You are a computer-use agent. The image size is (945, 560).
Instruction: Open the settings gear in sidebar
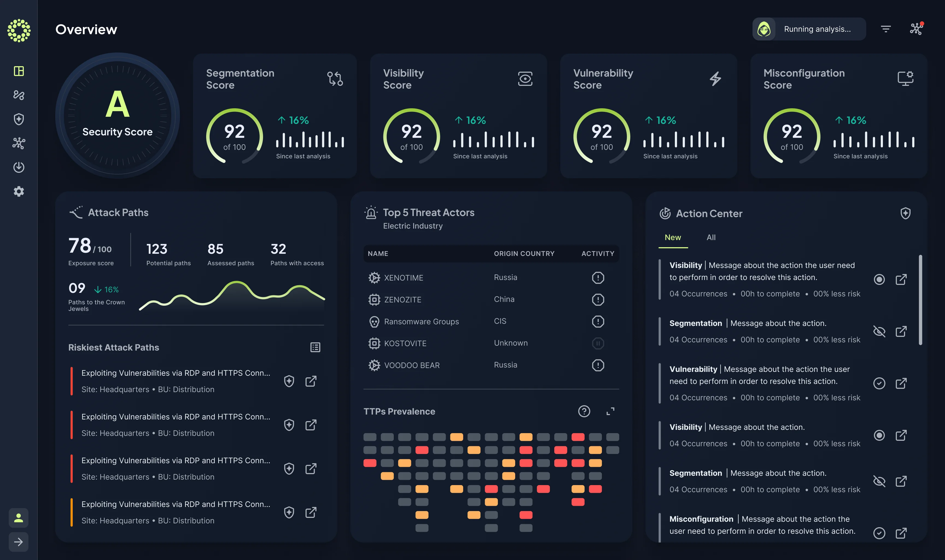(19, 191)
